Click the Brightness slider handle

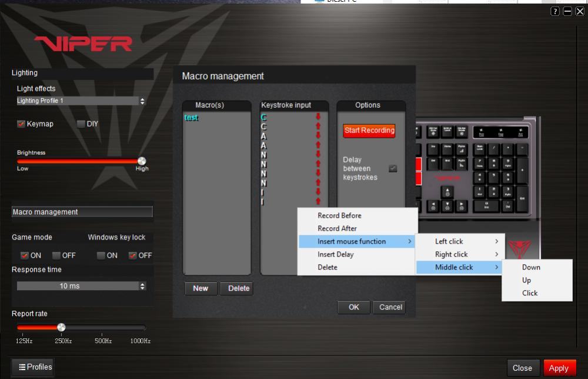(x=141, y=161)
